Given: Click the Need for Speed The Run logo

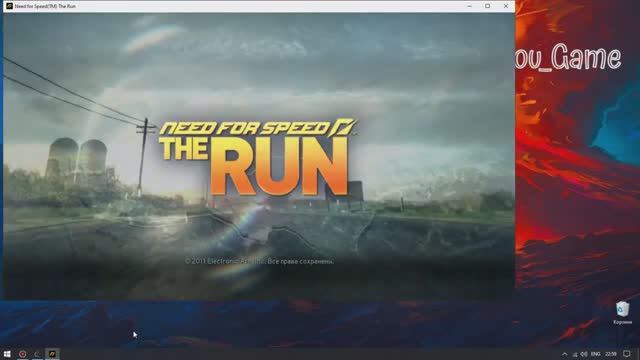Looking at the screenshot, I should 257,157.
